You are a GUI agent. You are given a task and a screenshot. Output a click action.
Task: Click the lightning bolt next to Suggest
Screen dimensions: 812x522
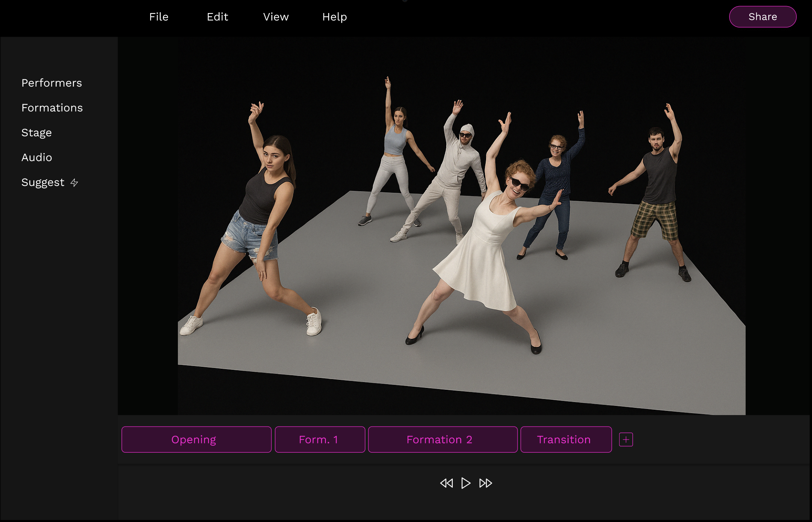[x=74, y=183]
